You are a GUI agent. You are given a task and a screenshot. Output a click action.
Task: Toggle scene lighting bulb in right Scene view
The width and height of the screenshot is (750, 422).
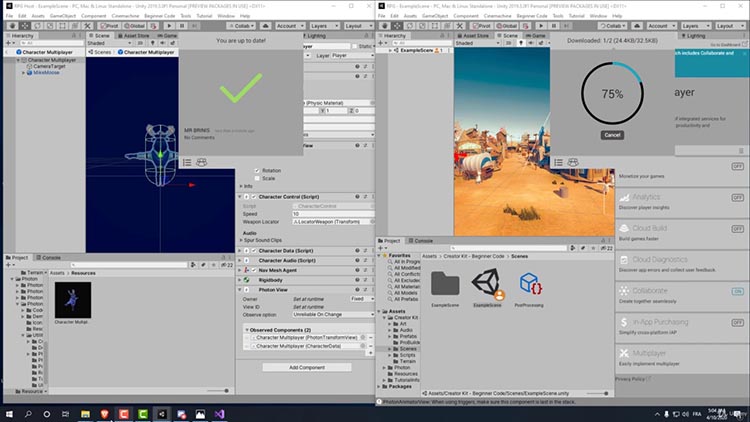tap(521, 43)
